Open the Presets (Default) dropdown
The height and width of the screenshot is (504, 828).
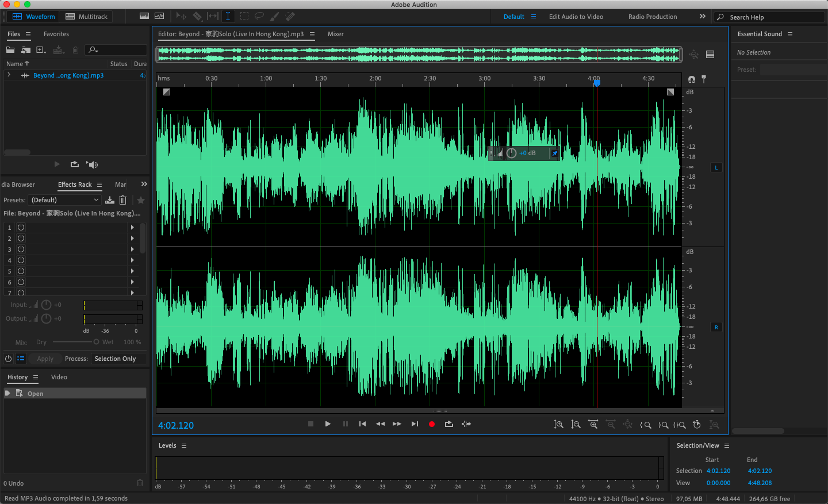pyautogui.click(x=65, y=200)
